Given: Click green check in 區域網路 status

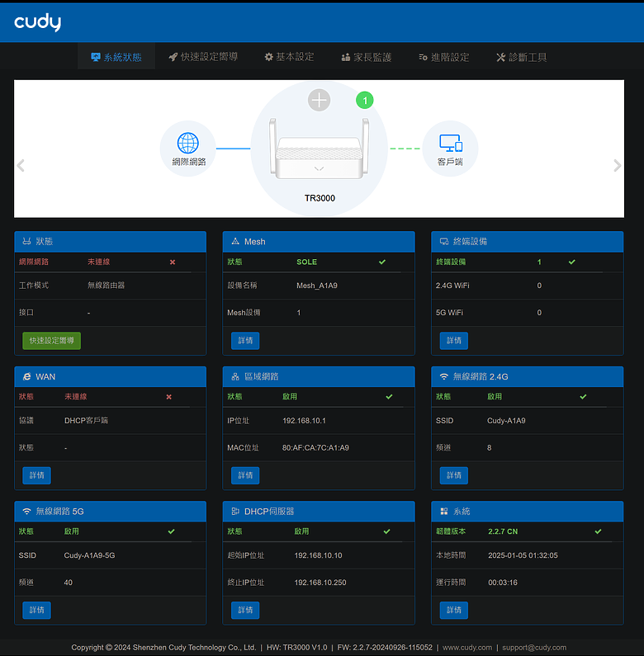Looking at the screenshot, I should (389, 397).
